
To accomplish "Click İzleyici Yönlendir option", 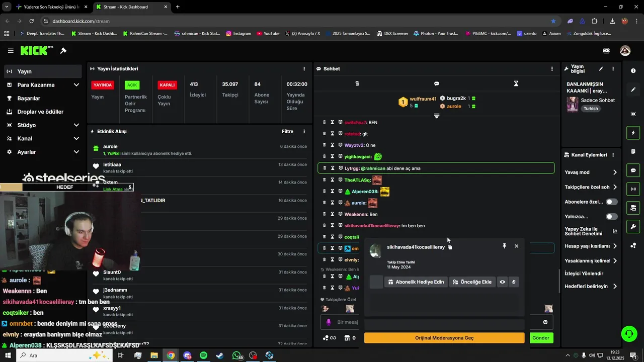I will pyautogui.click(x=584, y=274).
